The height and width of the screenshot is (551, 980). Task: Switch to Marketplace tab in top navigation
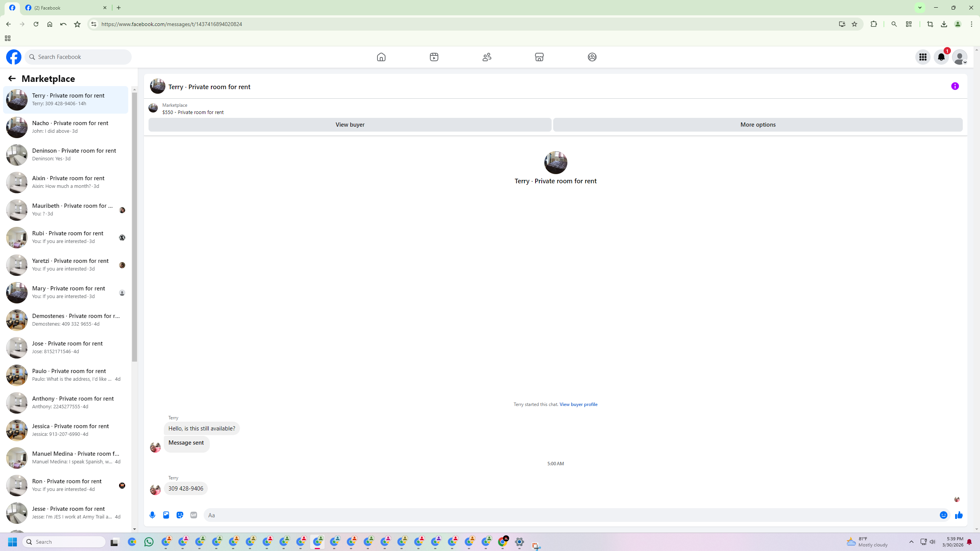(539, 57)
